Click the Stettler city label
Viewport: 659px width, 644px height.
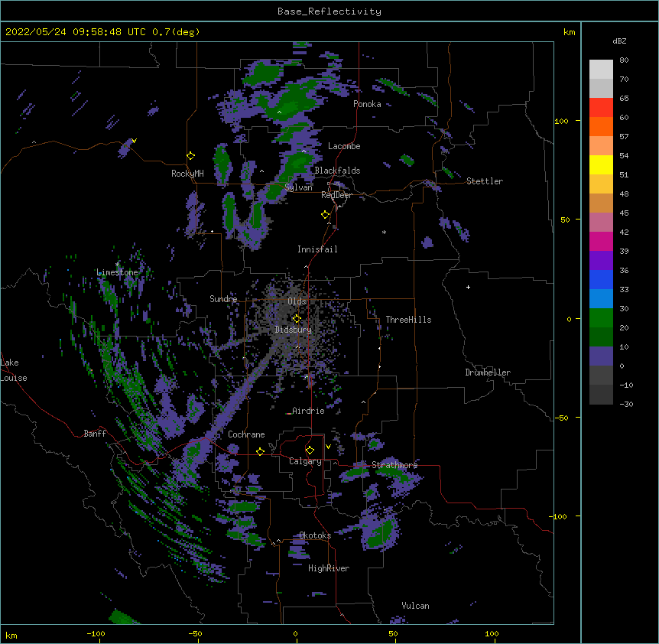(x=485, y=181)
